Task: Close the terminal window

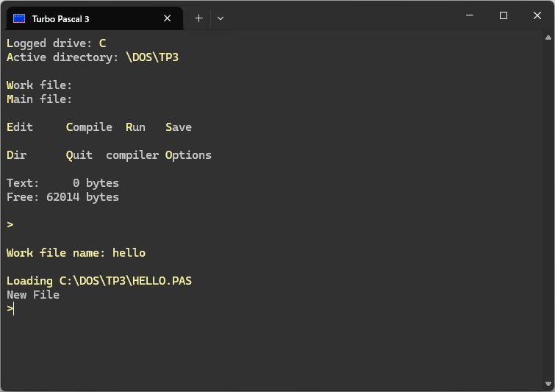Action: pos(537,15)
